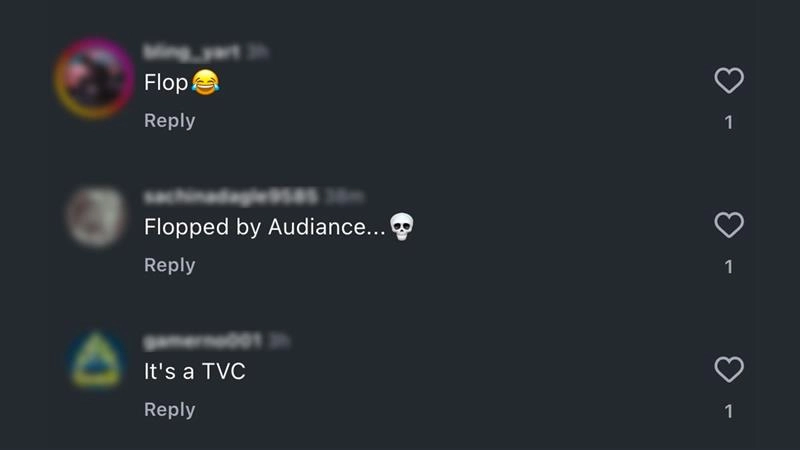Select the "Flopped by Audiance..." comment text

click(264, 227)
